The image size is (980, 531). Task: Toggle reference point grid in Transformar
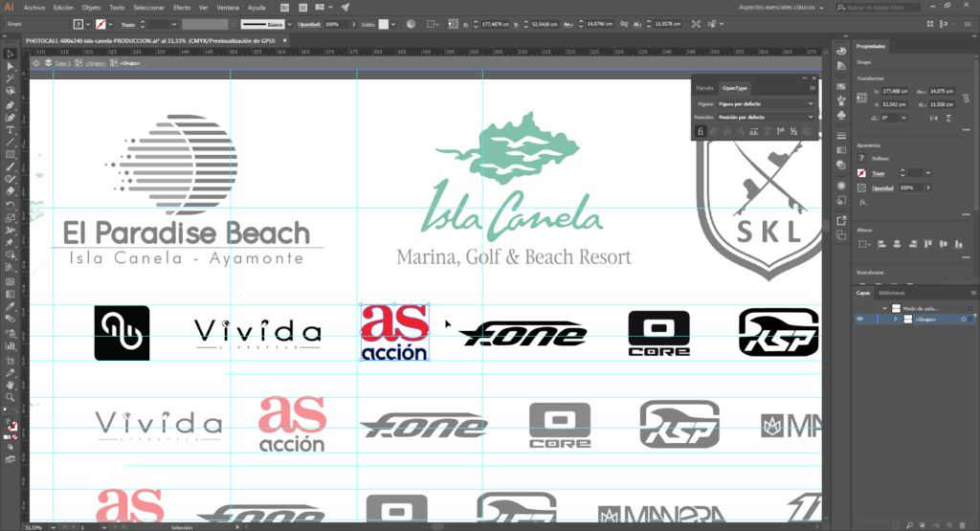pos(862,98)
